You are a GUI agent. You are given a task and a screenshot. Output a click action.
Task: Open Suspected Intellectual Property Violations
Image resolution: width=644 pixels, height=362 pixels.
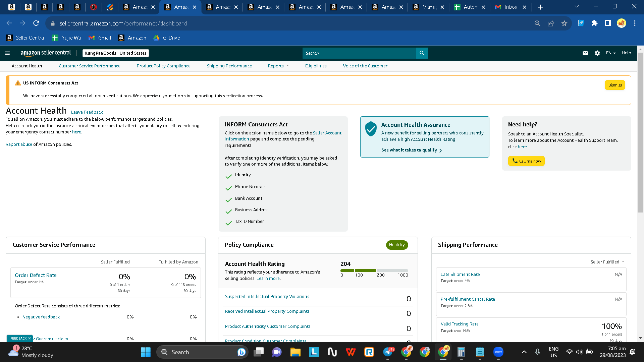(x=267, y=297)
